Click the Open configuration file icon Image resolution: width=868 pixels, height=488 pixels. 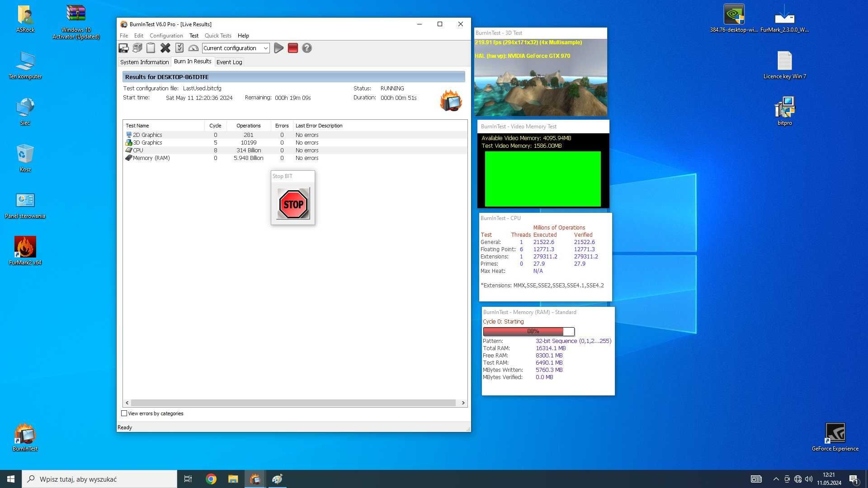coord(138,47)
